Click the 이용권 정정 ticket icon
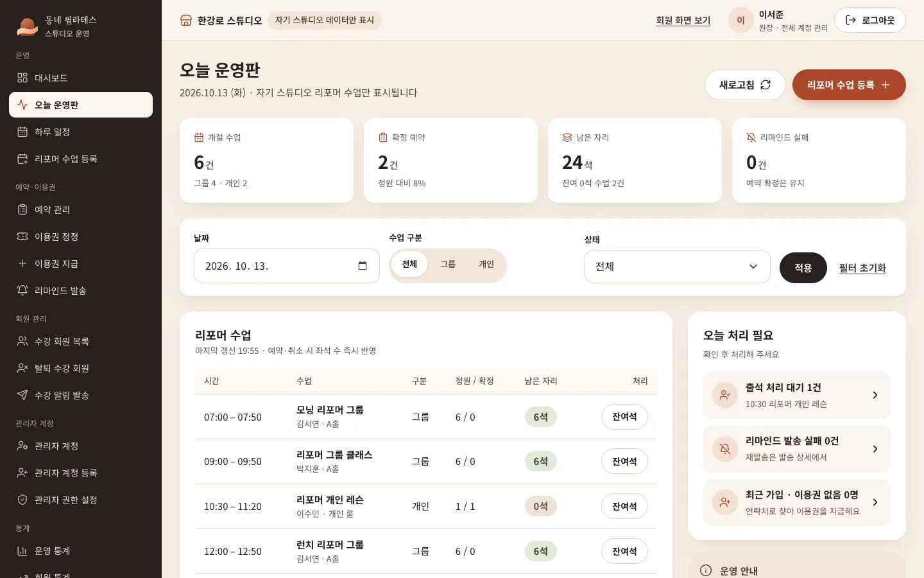 click(x=22, y=236)
